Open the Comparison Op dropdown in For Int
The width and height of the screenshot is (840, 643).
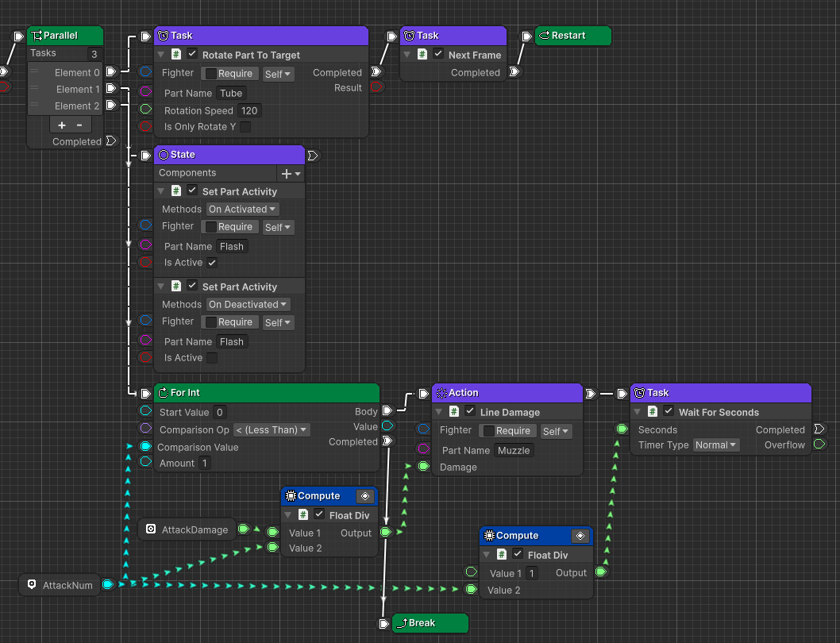(x=271, y=430)
